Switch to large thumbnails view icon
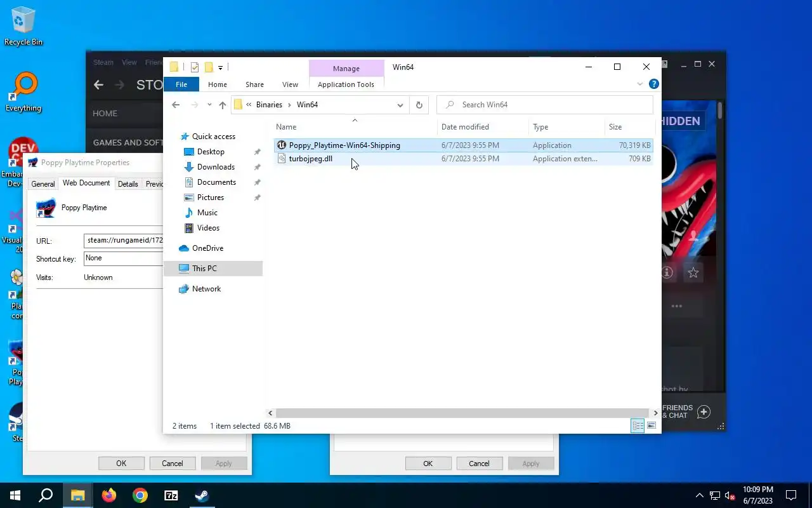The width and height of the screenshot is (812, 508). click(x=652, y=426)
